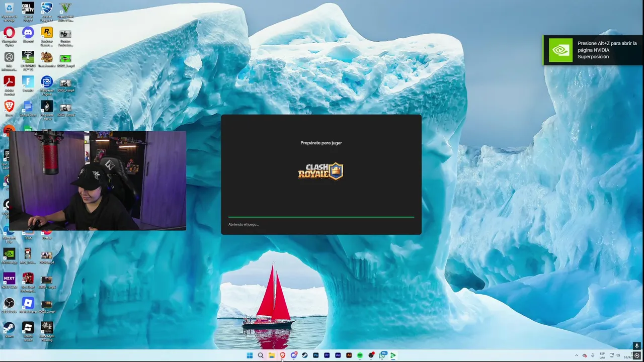The image size is (644, 362).
Task: Open the Windows Start menu
Action: [x=250, y=355]
